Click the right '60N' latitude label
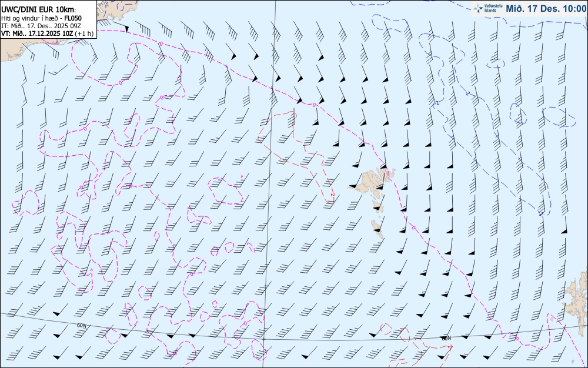Image resolution: width=588 pixels, height=368 pixels. 446,338
